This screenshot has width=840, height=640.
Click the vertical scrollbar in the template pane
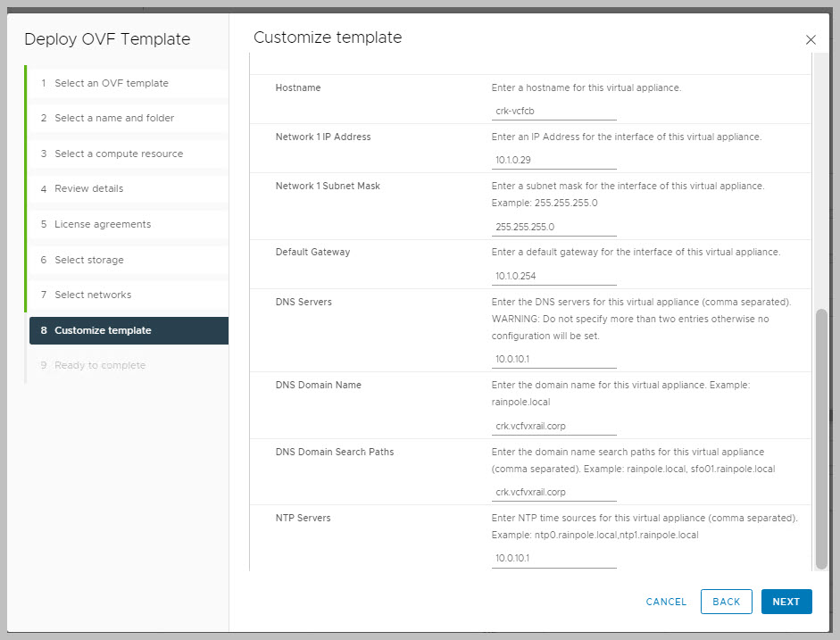click(x=821, y=437)
